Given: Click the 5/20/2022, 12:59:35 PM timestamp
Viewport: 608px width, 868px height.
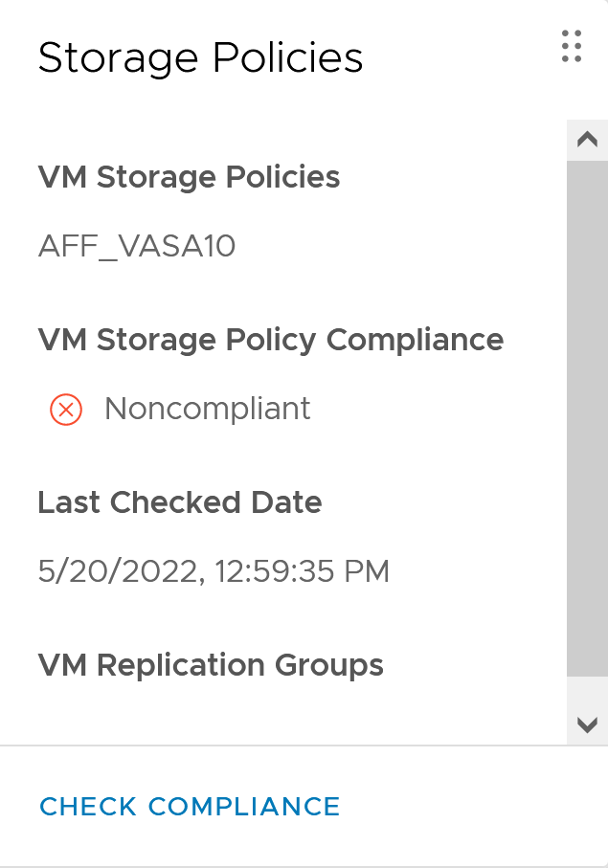Looking at the screenshot, I should click(214, 572).
